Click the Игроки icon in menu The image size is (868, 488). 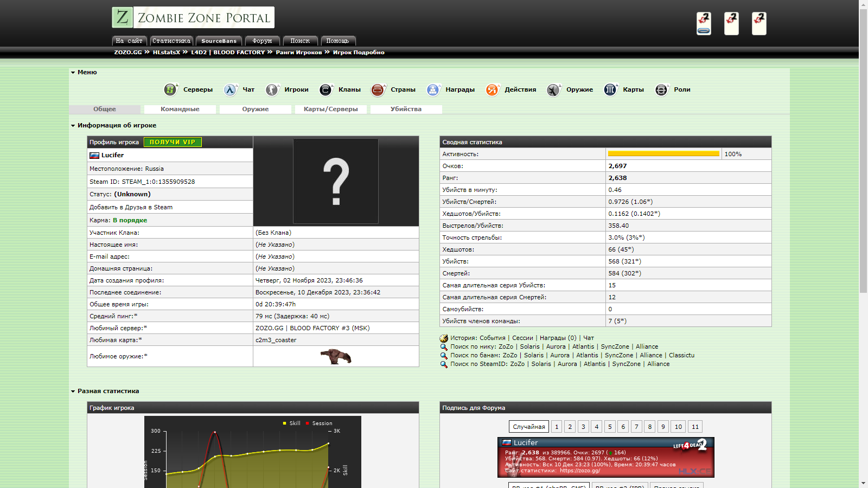coord(272,89)
